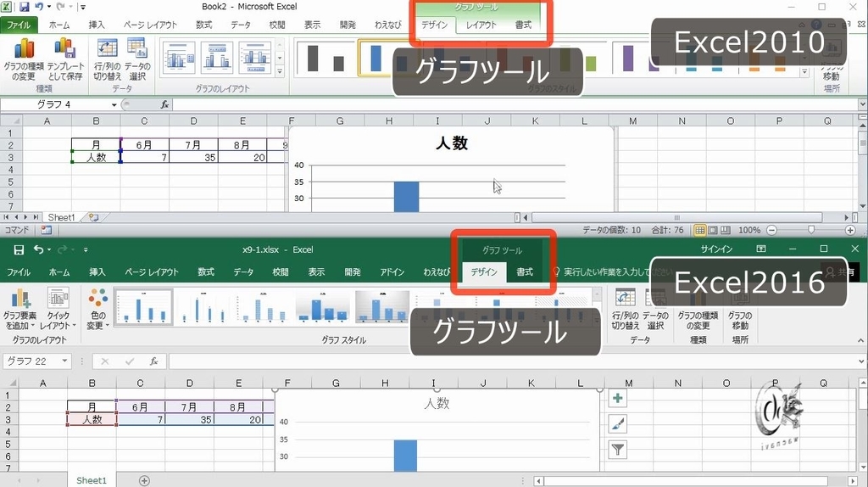Open the 挿入 tab in Excel 2010
868x487 pixels.
click(97, 25)
